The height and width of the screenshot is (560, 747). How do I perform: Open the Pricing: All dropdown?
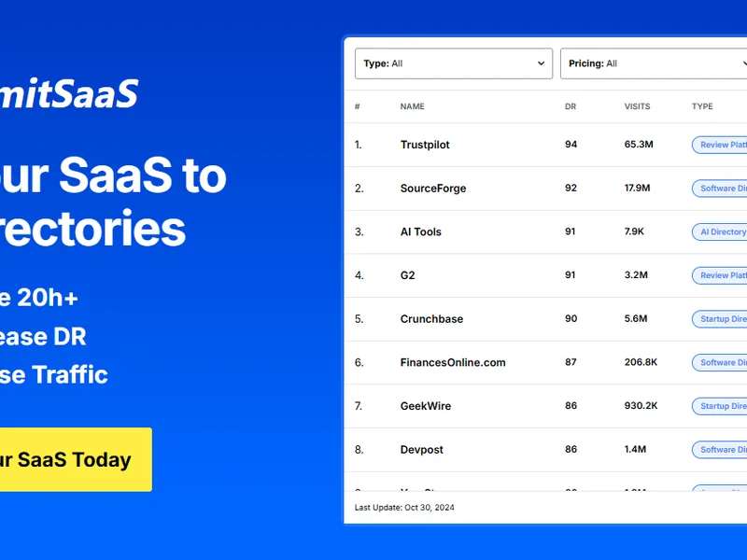[x=654, y=63]
